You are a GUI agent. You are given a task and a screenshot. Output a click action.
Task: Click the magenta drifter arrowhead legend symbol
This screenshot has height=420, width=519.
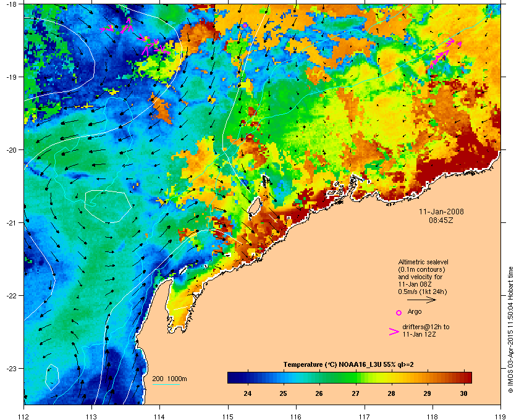click(394, 332)
